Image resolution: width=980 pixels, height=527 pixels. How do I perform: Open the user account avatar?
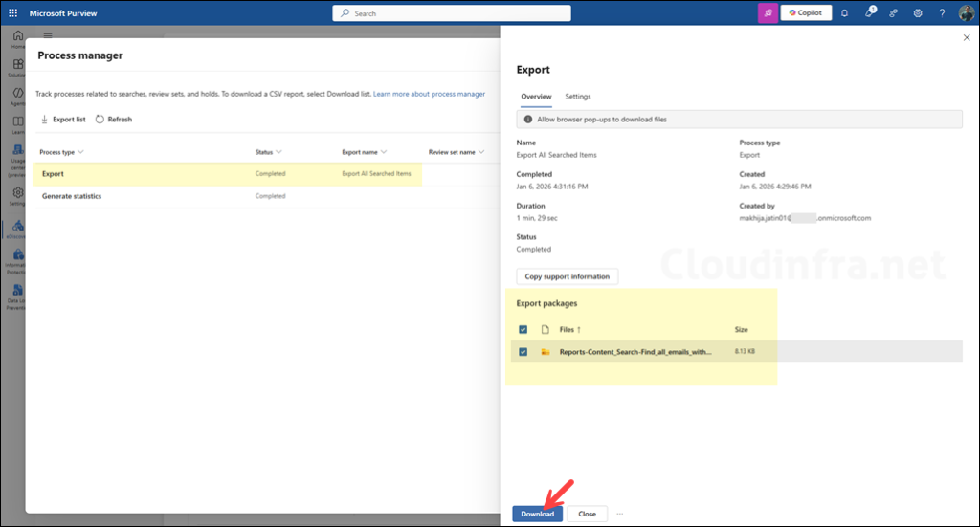point(967,13)
